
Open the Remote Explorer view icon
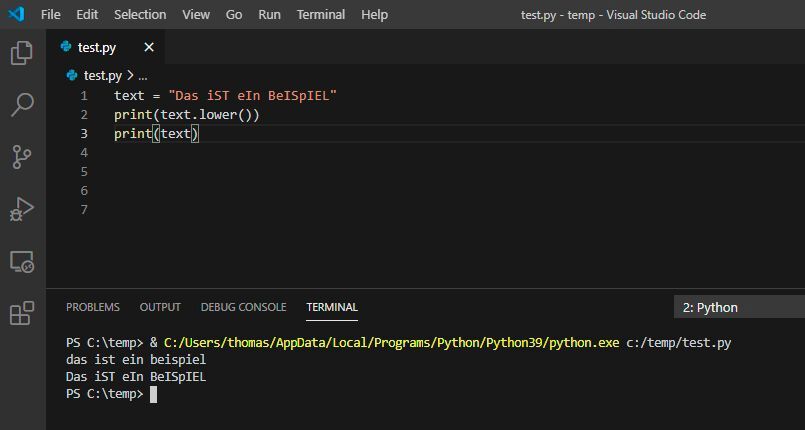(22, 262)
